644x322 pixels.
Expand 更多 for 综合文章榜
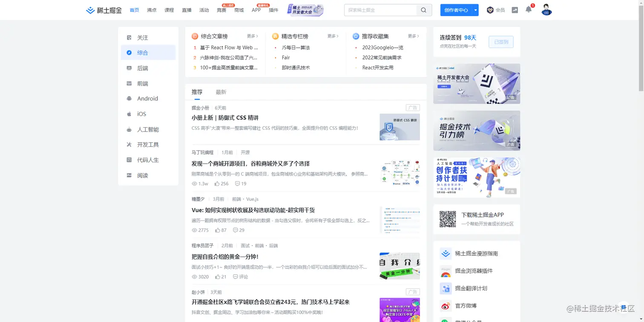tap(253, 36)
